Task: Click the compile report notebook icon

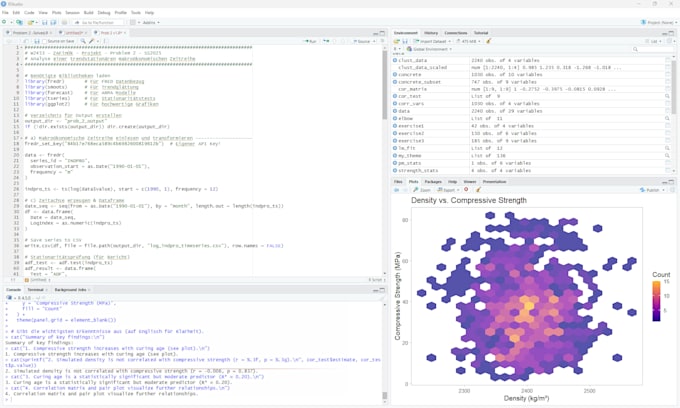Action: (x=104, y=41)
